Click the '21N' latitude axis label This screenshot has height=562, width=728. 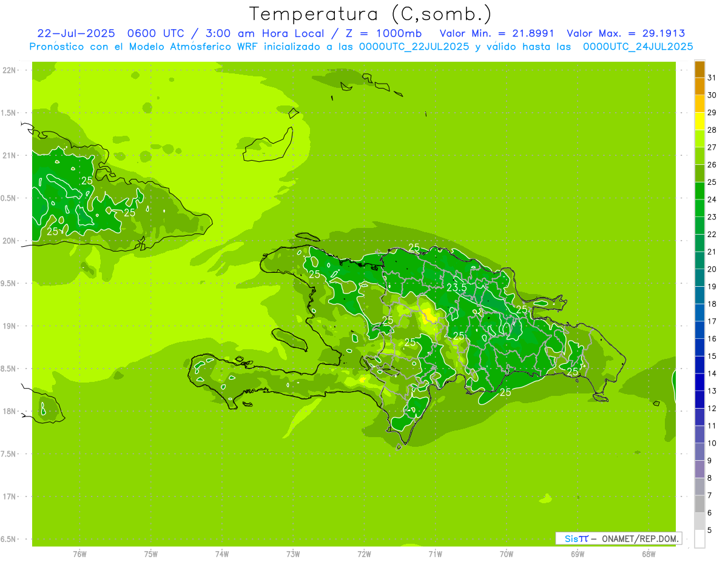click(10, 156)
